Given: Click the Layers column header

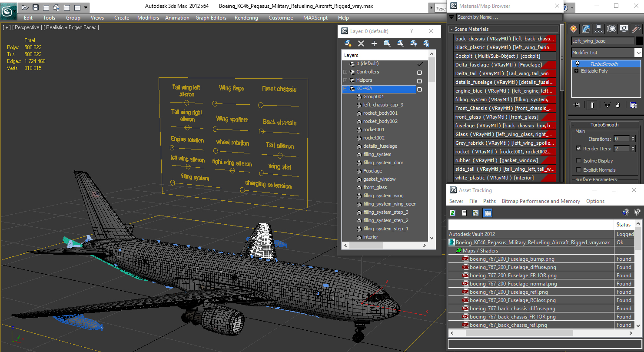Looking at the screenshot, I should tap(379, 55).
